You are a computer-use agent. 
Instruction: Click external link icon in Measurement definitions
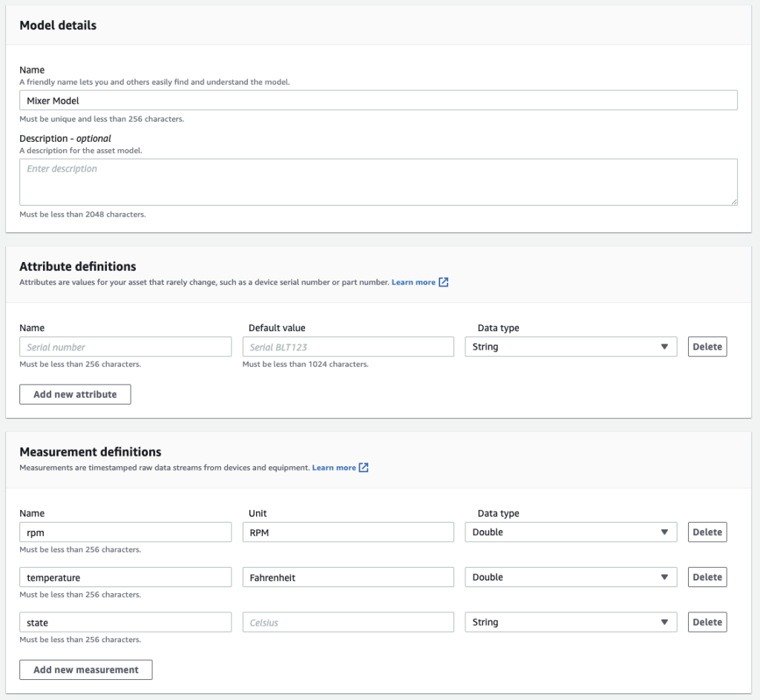click(364, 468)
